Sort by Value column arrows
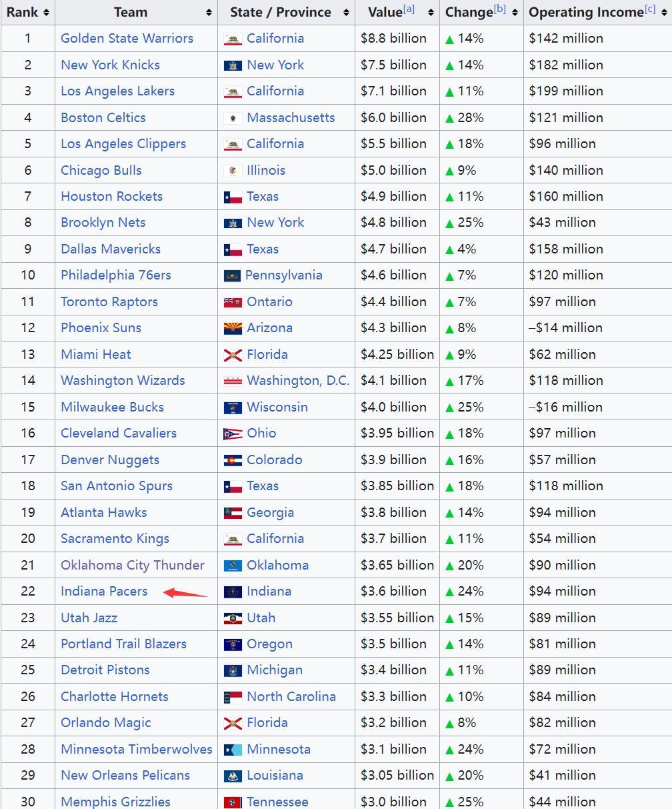672x809 pixels. [x=431, y=13]
